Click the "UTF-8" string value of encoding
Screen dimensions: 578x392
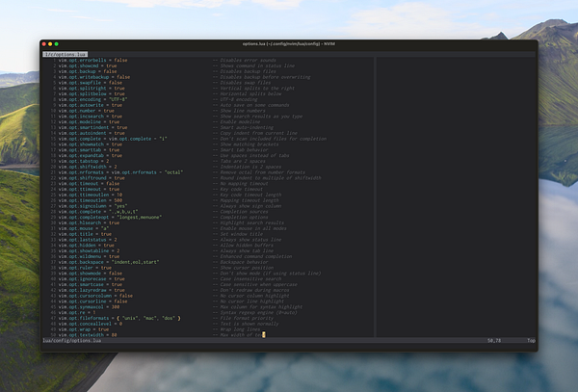pyautogui.click(x=118, y=99)
